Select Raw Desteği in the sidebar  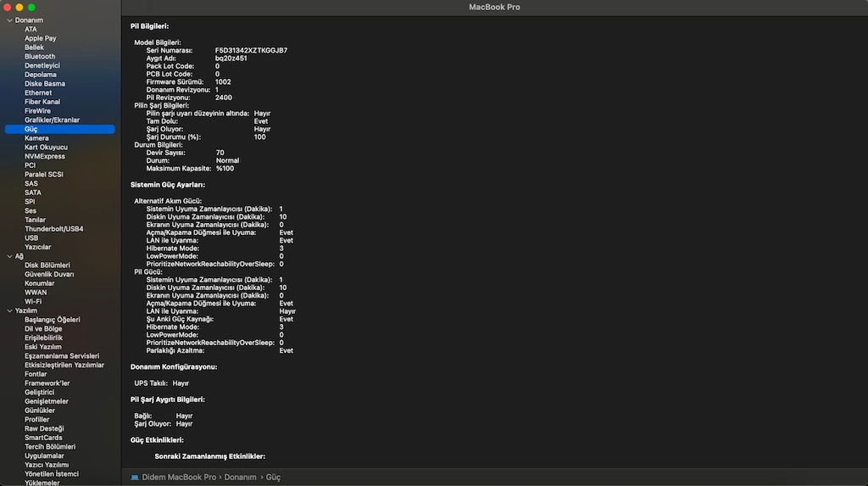click(44, 428)
